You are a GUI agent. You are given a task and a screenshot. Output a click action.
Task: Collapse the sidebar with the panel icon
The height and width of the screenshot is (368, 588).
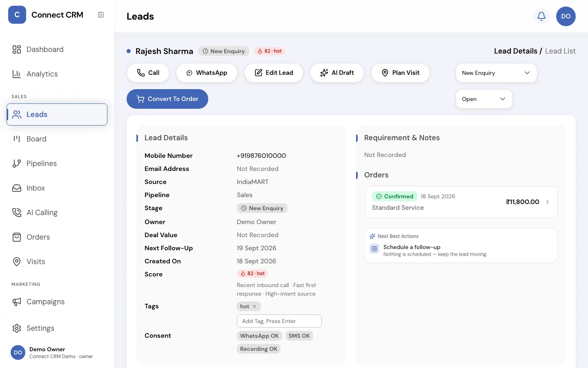[101, 15]
